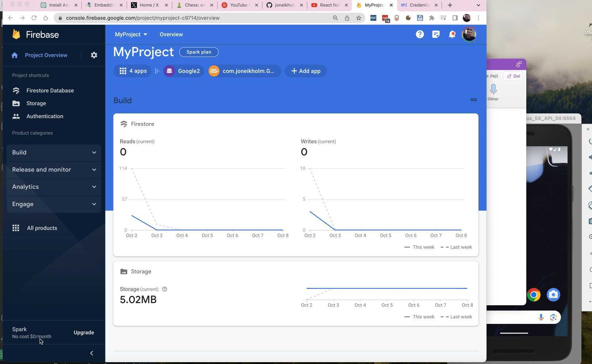
Task: Open the Authentication shortcut
Action: 45,116
